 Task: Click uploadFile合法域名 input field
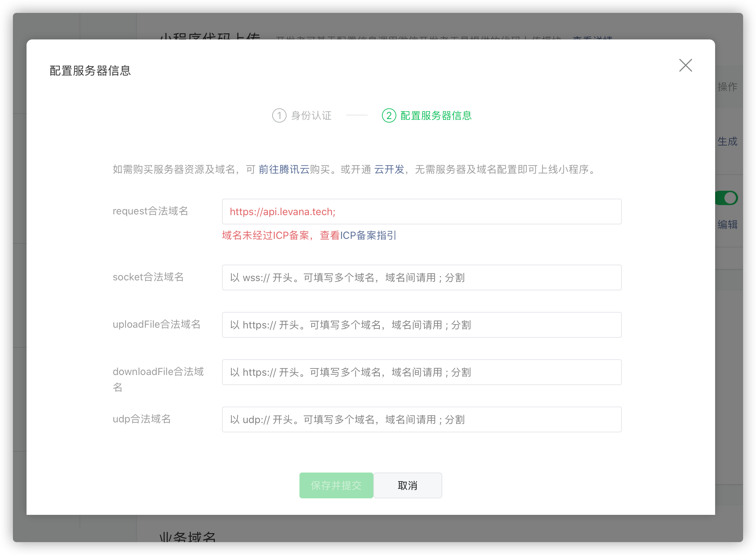[421, 325]
